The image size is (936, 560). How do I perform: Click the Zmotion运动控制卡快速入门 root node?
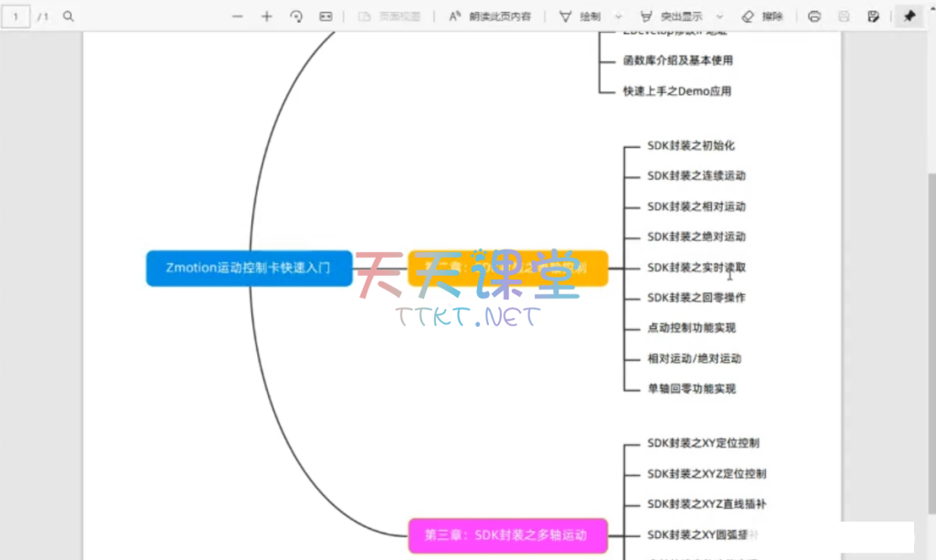click(x=249, y=269)
